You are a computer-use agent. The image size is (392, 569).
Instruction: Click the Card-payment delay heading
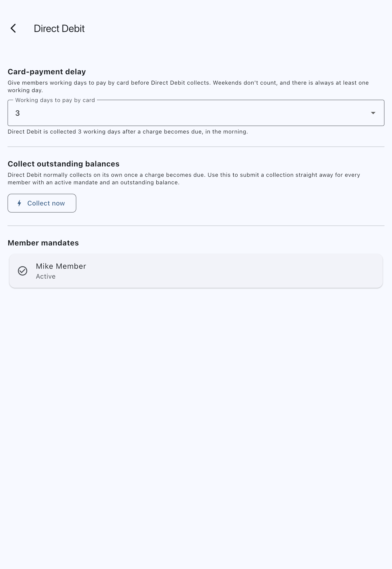point(47,72)
